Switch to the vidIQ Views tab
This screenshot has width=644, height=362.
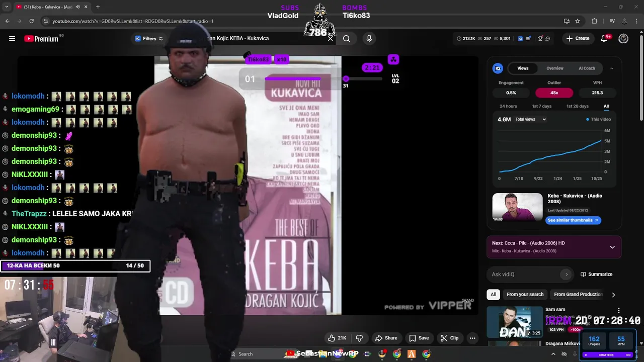523,68
